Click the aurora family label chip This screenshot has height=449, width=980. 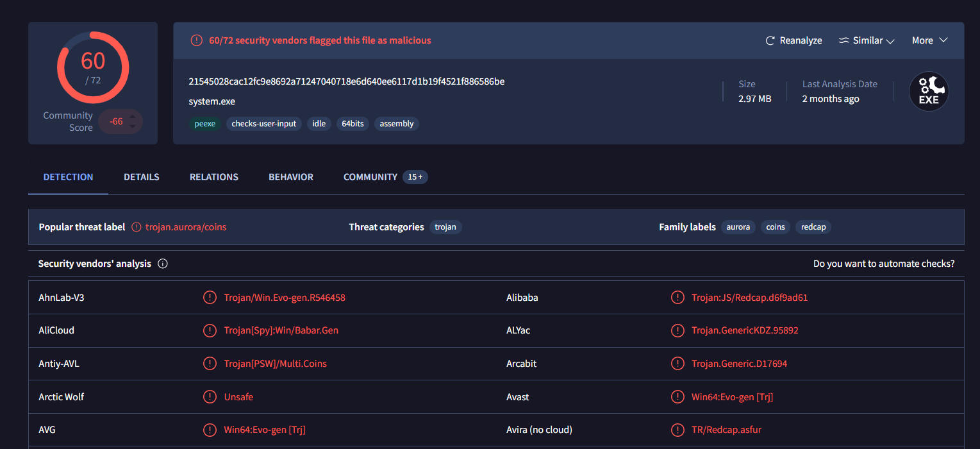pos(738,227)
